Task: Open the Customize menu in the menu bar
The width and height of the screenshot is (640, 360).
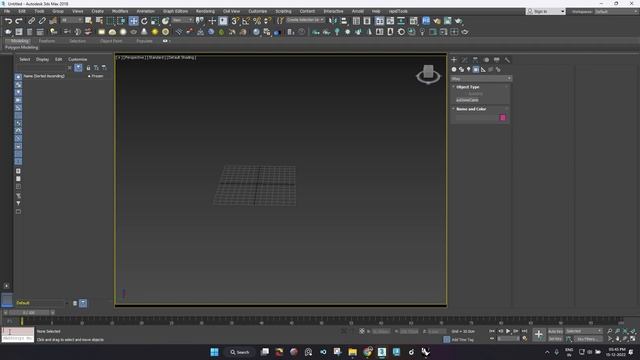Action: pos(258,11)
